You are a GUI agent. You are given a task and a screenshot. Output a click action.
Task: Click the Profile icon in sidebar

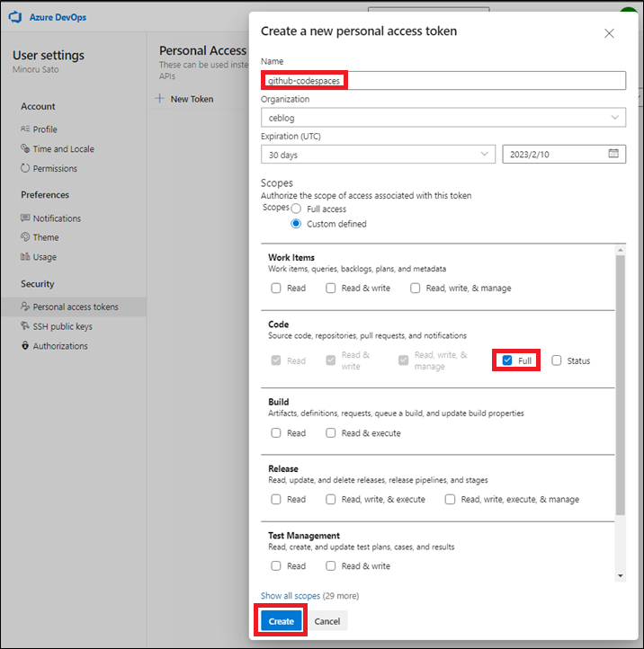coord(25,129)
